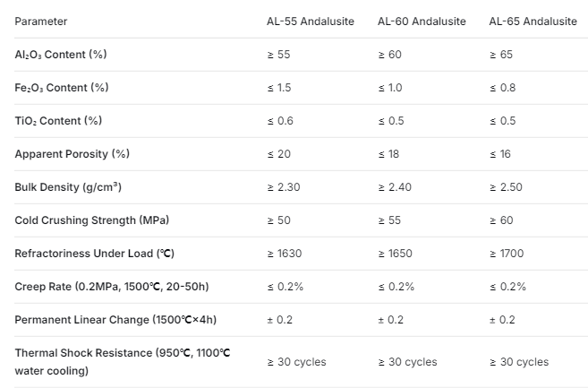
Task: Click the ≥ 2.40 bulk density value
Action: [x=395, y=187]
